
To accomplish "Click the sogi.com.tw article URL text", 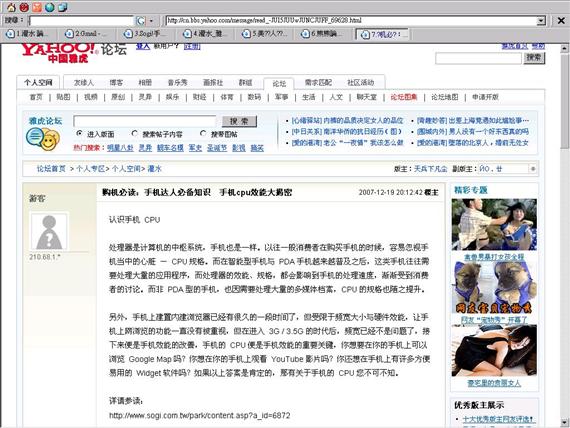I will click(x=200, y=415).
